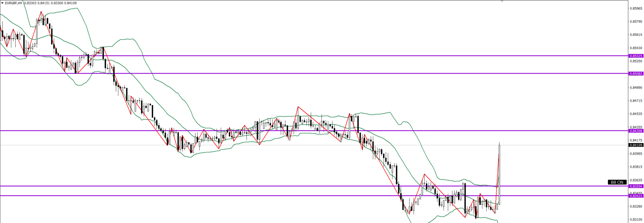
Task: Click the 0.84715 value on price scale
Action: pos(636,101)
